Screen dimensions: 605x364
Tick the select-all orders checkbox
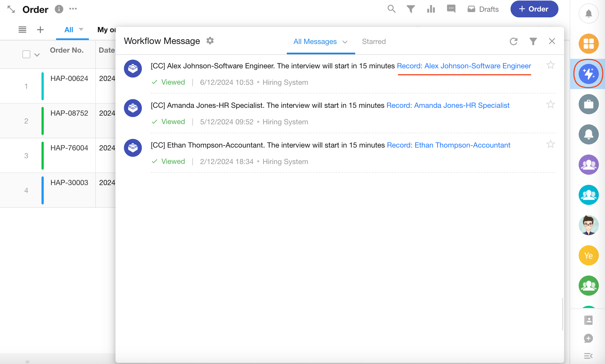(x=26, y=54)
